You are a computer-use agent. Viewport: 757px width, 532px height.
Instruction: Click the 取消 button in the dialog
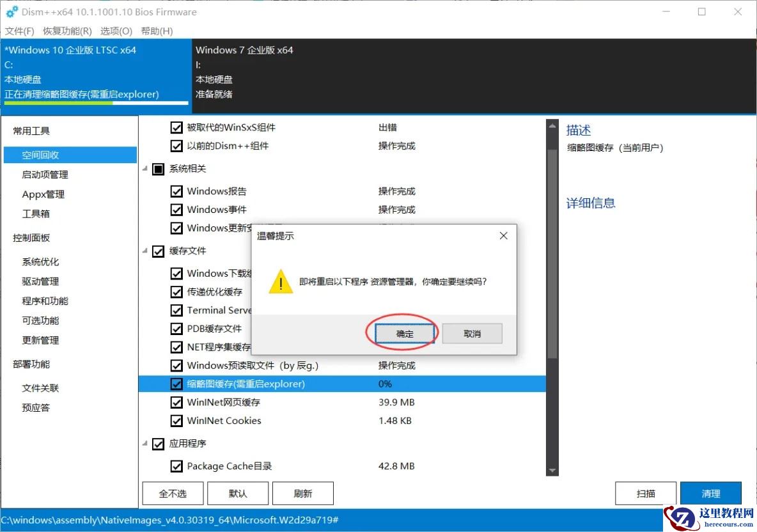pyautogui.click(x=472, y=332)
